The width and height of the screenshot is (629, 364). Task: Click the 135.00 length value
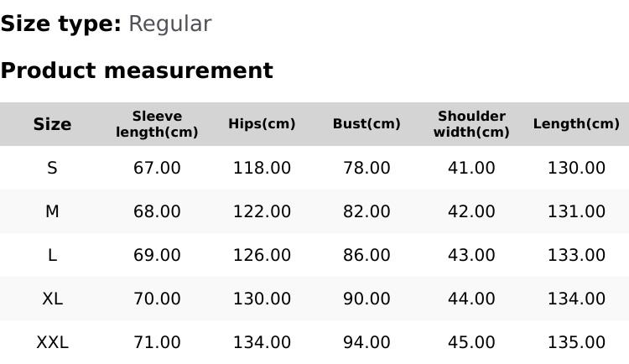576,342
